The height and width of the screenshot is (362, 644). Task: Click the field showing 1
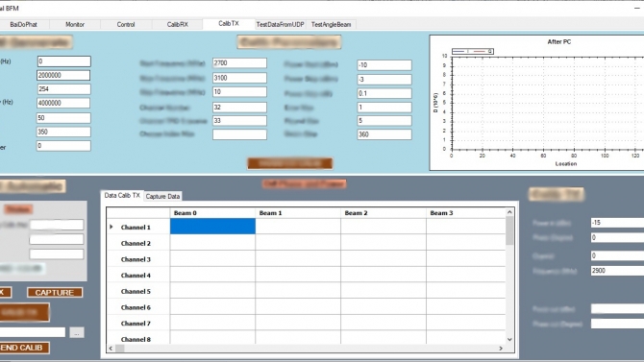384,108
